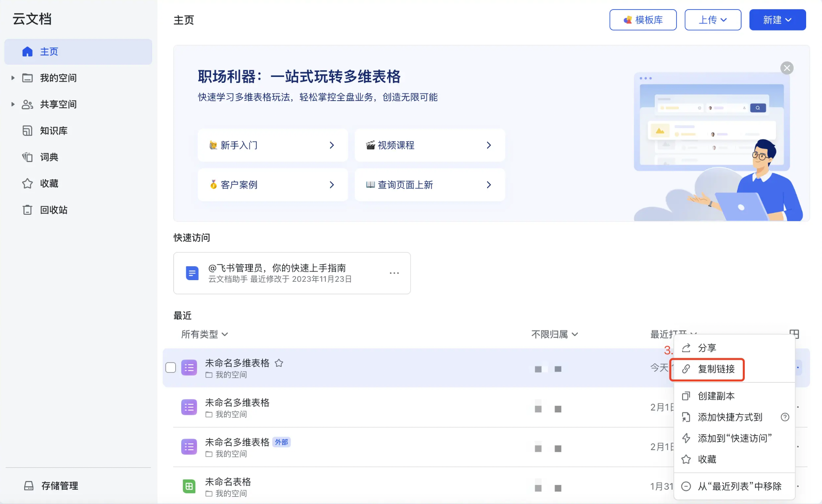Open 词典 from the sidebar
The height and width of the screenshot is (504, 822).
point(49,157)
